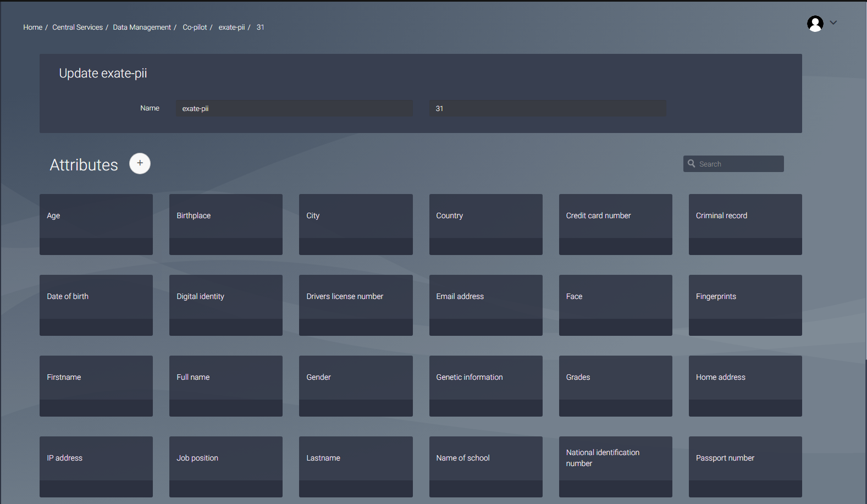Focus the Name field containing exate-pii
Viewport: 867px width, 504px height.
pos(294,108)
